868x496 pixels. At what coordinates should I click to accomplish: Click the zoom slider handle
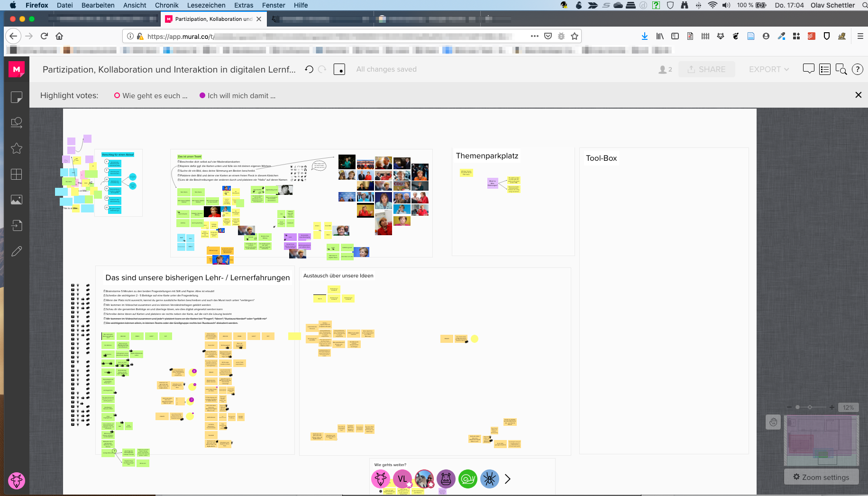798,407
